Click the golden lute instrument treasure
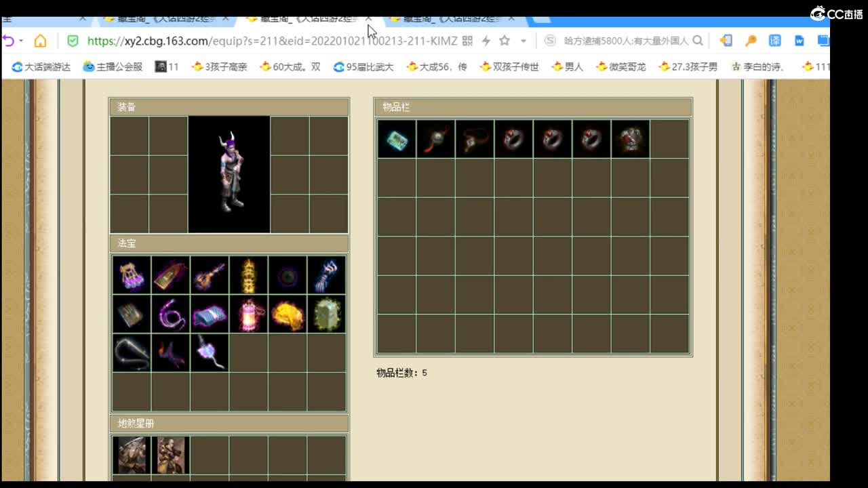 coord(210,274)
